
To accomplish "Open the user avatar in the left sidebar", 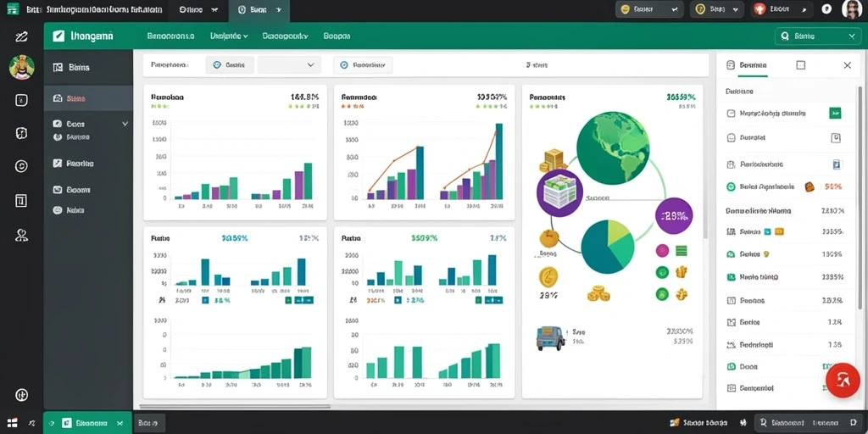I will point(21,68).
